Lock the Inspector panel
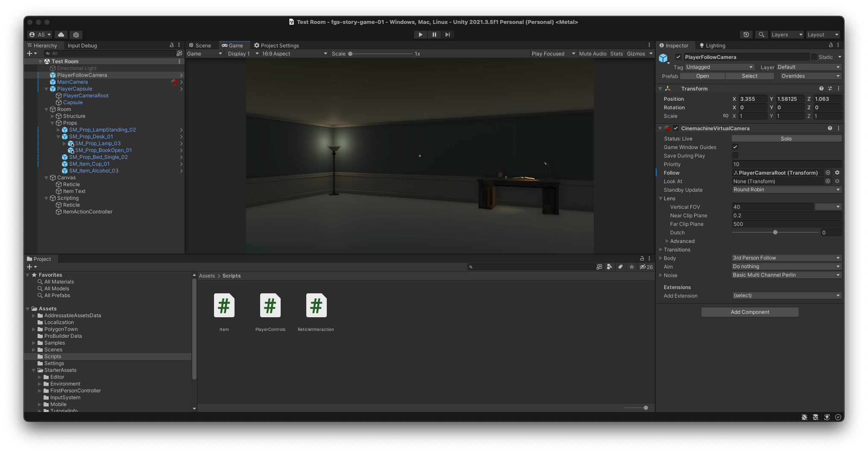This screenshot has width=868, height=453. (831, 45)
